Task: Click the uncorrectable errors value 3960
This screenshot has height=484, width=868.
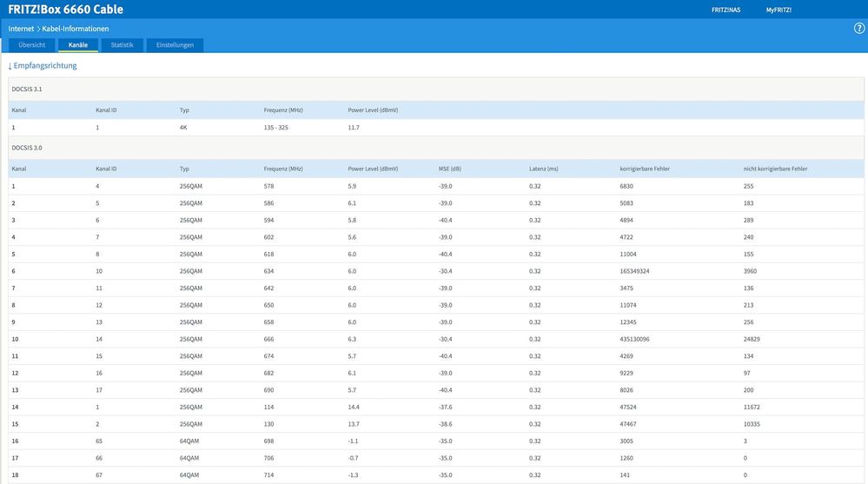Action: [750, 271]
